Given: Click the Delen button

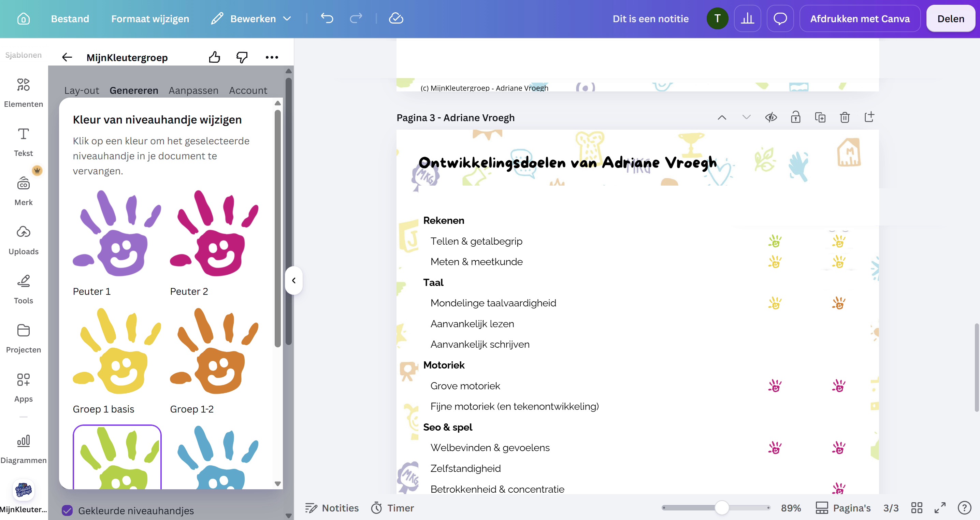Looking at the screenshot, I should [951, 19].
